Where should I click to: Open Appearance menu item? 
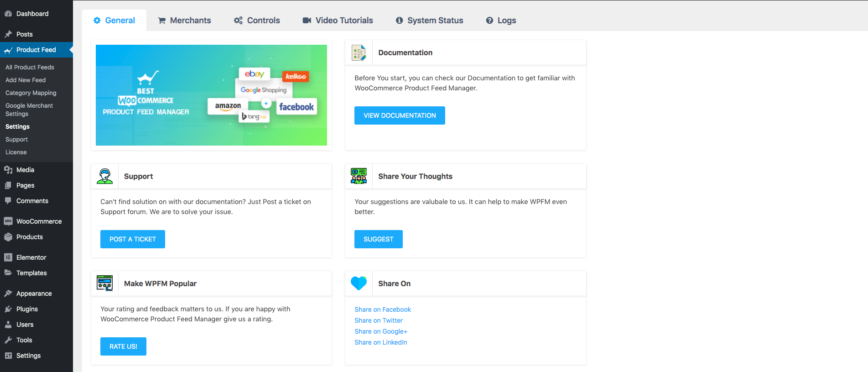pos(36,293)
